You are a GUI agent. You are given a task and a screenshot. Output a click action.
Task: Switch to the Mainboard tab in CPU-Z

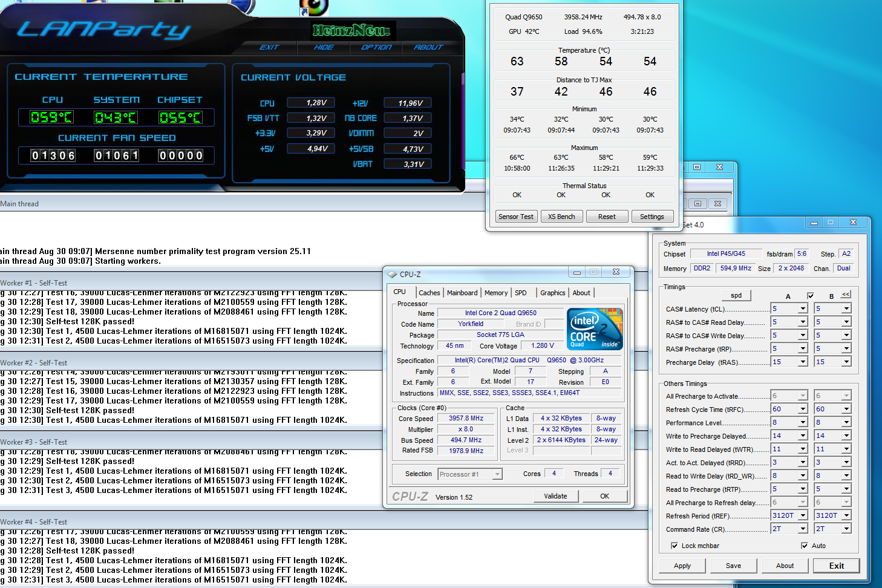(462, 293)
